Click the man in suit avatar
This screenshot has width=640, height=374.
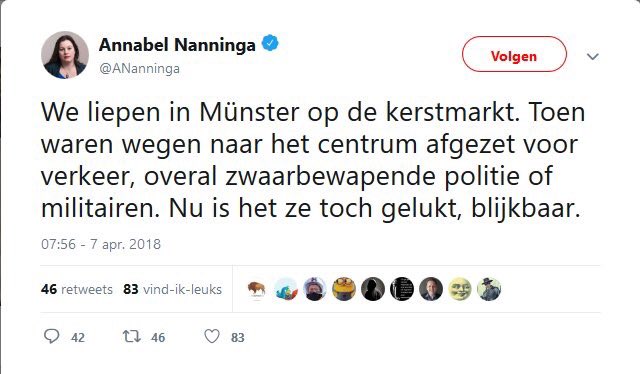tap(431, 289)
